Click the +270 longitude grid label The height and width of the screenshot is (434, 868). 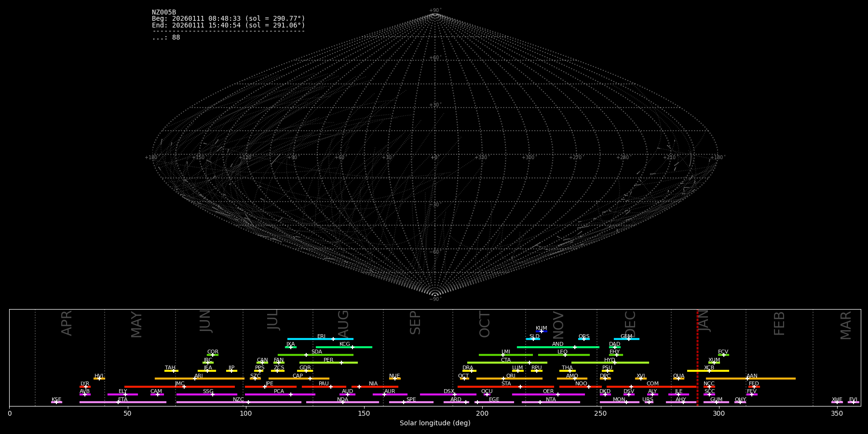pos(575,158)
